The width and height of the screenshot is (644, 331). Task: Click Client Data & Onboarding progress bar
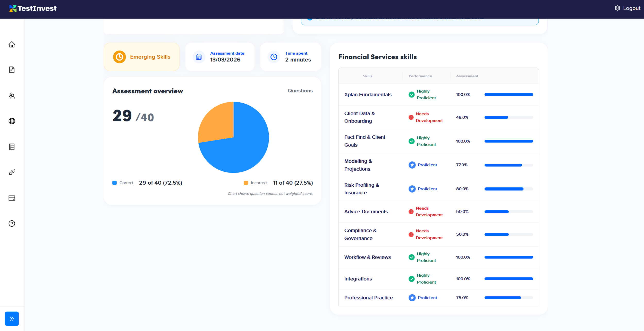pyautogui.click(x=509, y=117)
